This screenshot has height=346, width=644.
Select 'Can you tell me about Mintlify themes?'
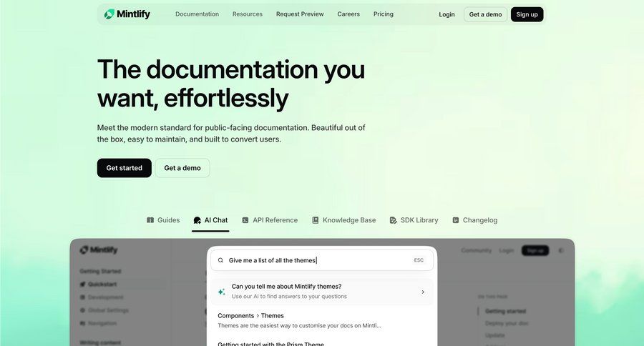[322, 292]
